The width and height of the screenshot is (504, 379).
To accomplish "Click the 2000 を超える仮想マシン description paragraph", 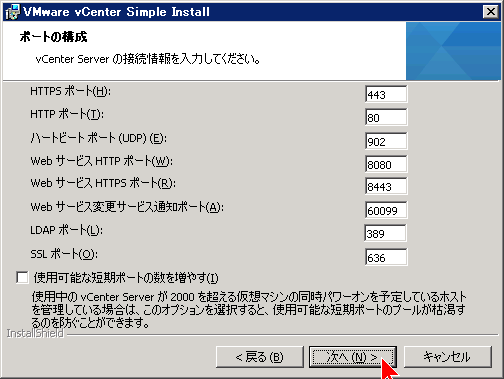I will click(x=249, y=309).
